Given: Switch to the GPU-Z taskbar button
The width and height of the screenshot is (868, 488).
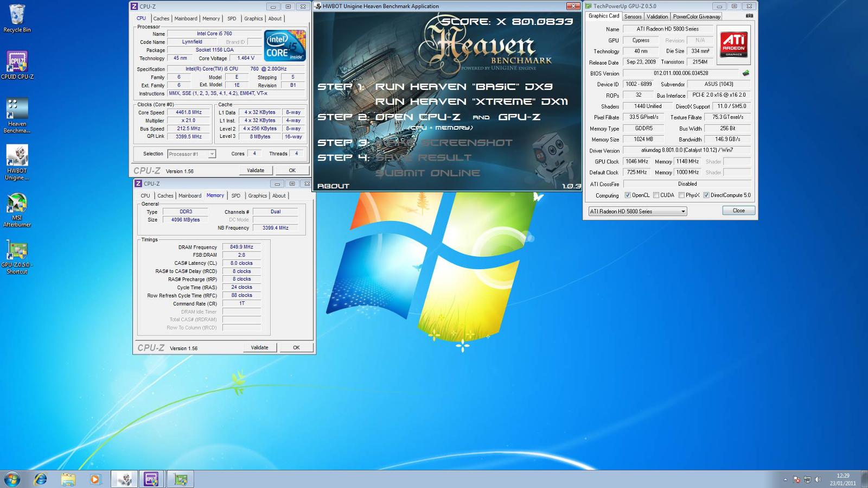Looking at the screenshot, I should [180, 479].
